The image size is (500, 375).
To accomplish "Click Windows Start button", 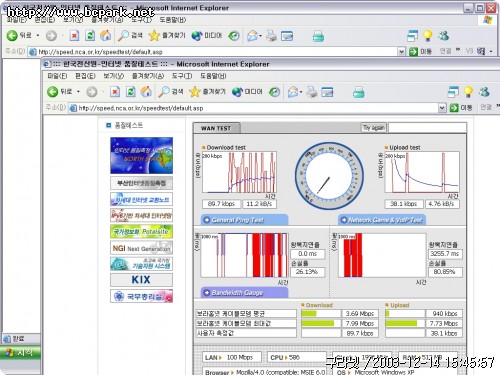I will pyautogui.click(x=20, y=352).
